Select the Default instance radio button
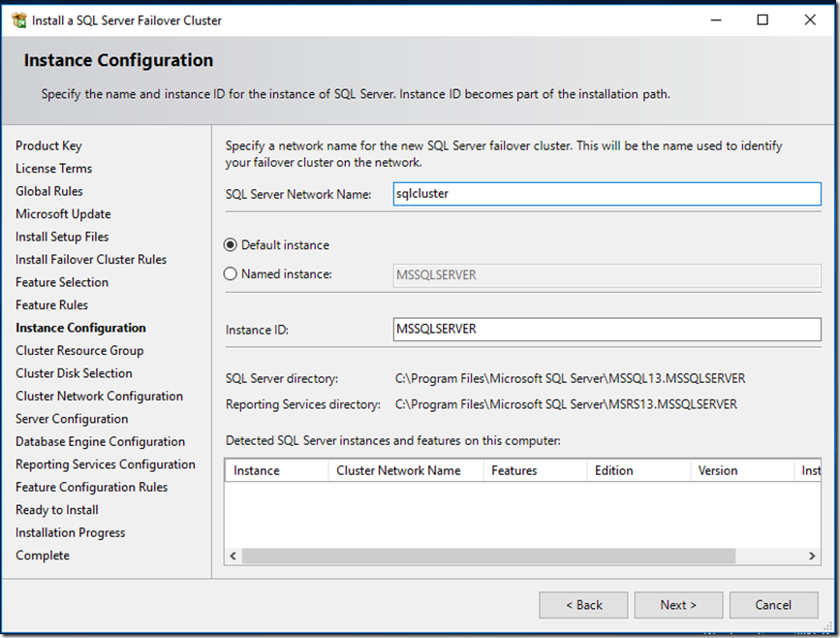The height and width of the screenshot is (638, 840). [230, 245]
